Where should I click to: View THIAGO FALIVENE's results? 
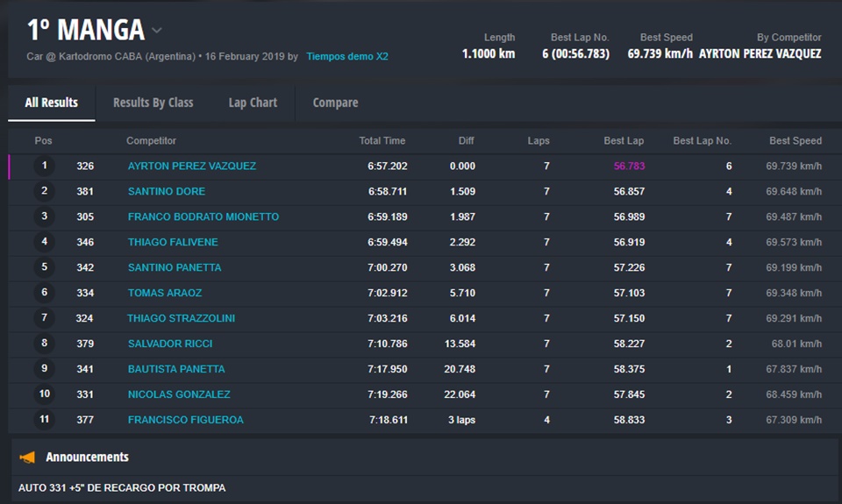[173, 242]
